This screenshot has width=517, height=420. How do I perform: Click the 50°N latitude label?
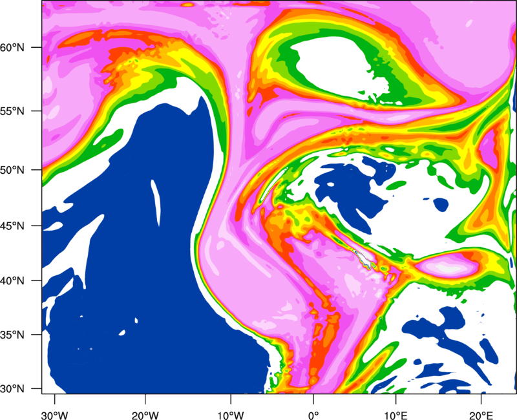click(x=12, y=170)
